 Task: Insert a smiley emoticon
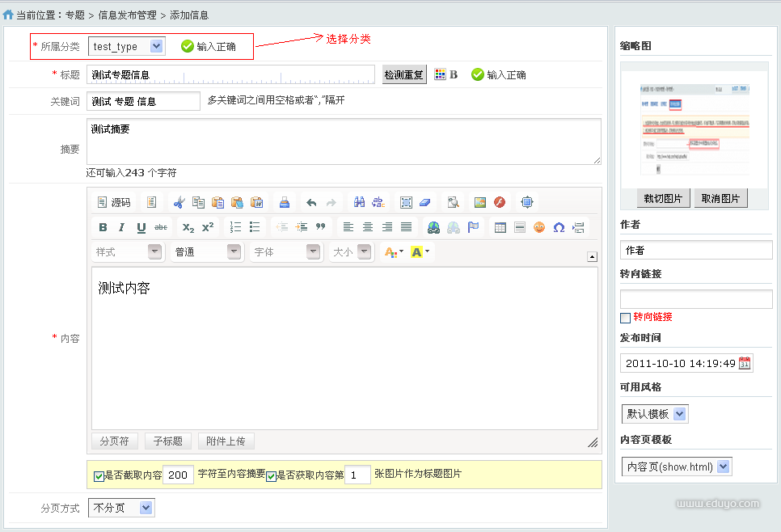[539, 227]
